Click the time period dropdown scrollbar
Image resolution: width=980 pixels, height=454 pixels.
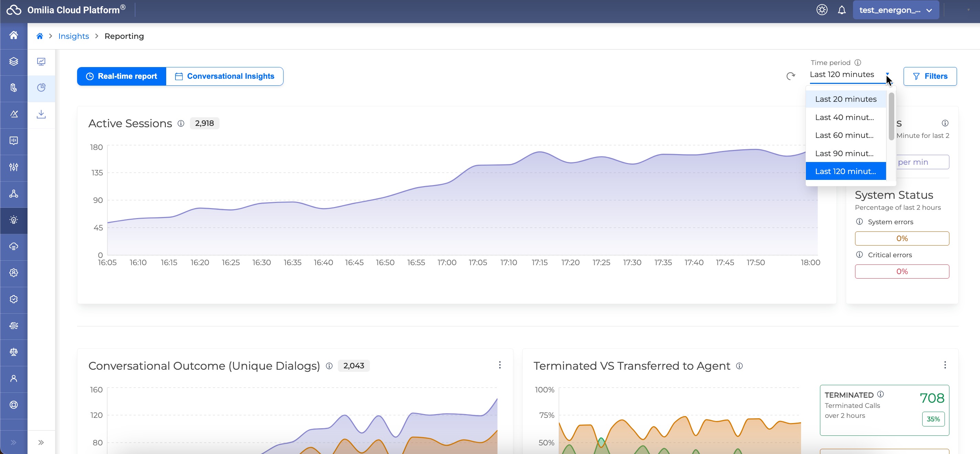(x=891, y=116)
